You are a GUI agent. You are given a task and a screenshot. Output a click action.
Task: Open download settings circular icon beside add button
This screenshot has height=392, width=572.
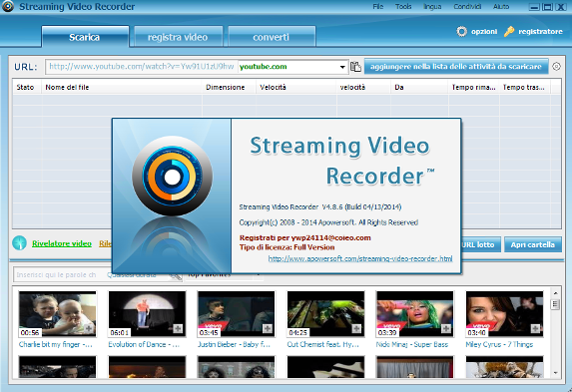556,67
